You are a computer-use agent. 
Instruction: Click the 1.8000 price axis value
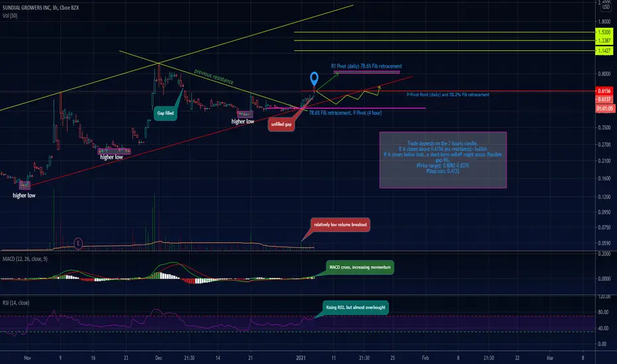coord(604,22)
